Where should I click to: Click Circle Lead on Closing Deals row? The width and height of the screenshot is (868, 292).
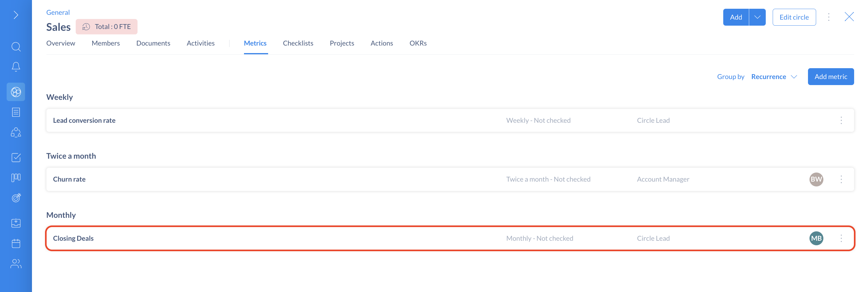653,238
